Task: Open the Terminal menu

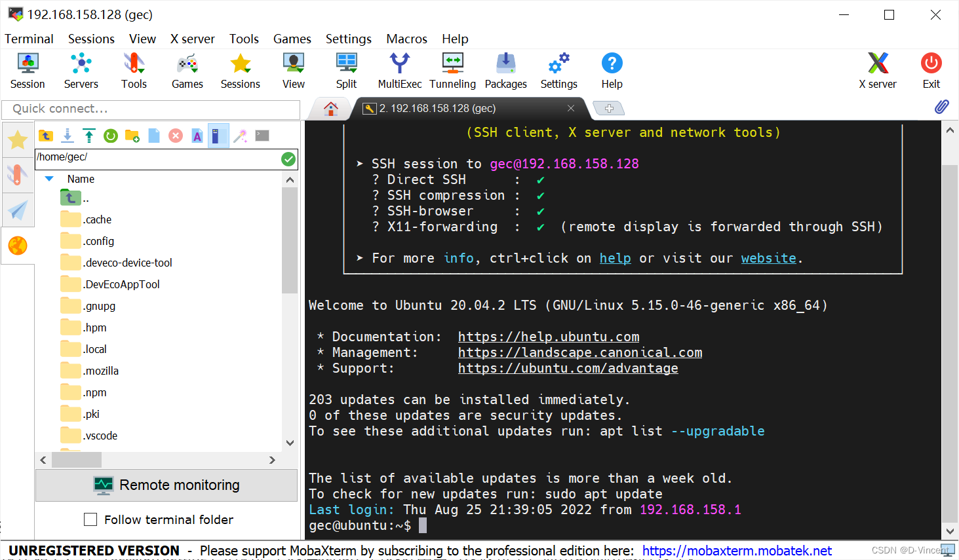Action: pos(29,39)
